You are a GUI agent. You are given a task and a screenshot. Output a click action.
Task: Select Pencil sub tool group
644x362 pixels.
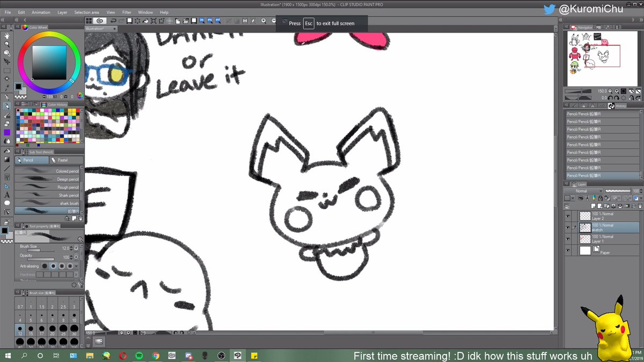32,160
